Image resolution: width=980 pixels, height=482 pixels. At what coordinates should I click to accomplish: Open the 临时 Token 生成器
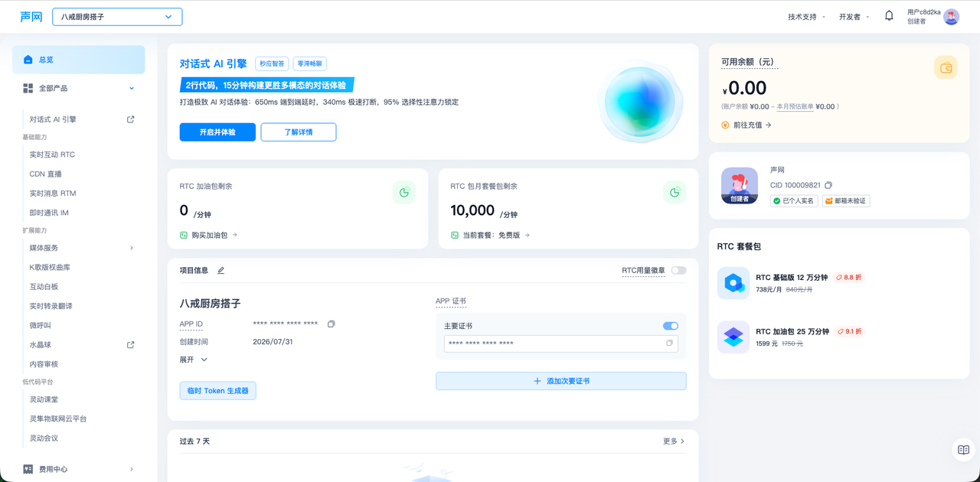coord(218,391)
